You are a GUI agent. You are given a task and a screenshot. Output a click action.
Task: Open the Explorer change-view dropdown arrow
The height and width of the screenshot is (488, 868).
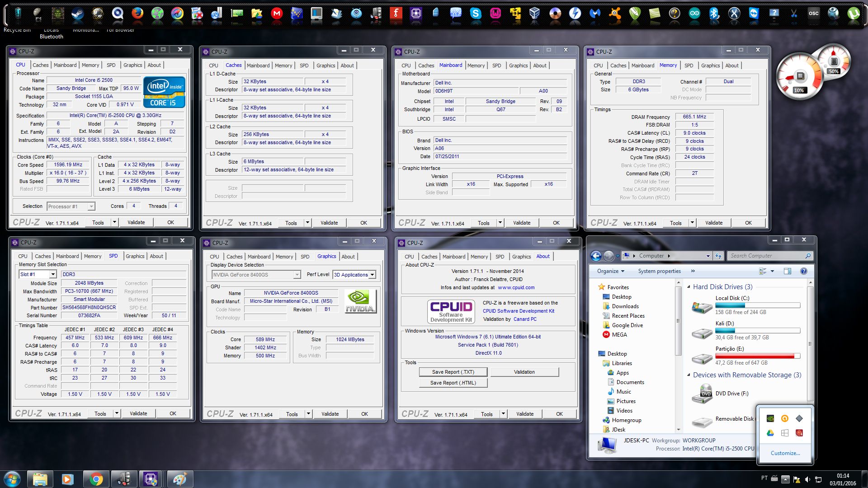pos(772,271)
